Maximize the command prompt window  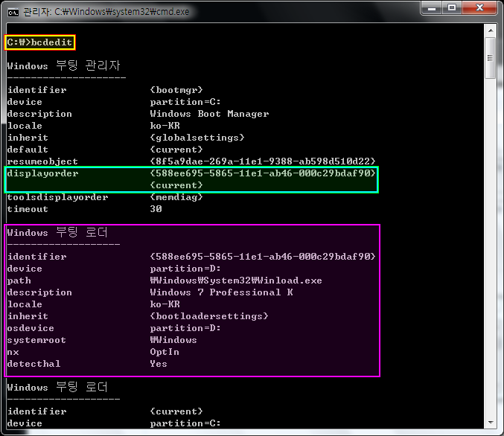(452, 8)
